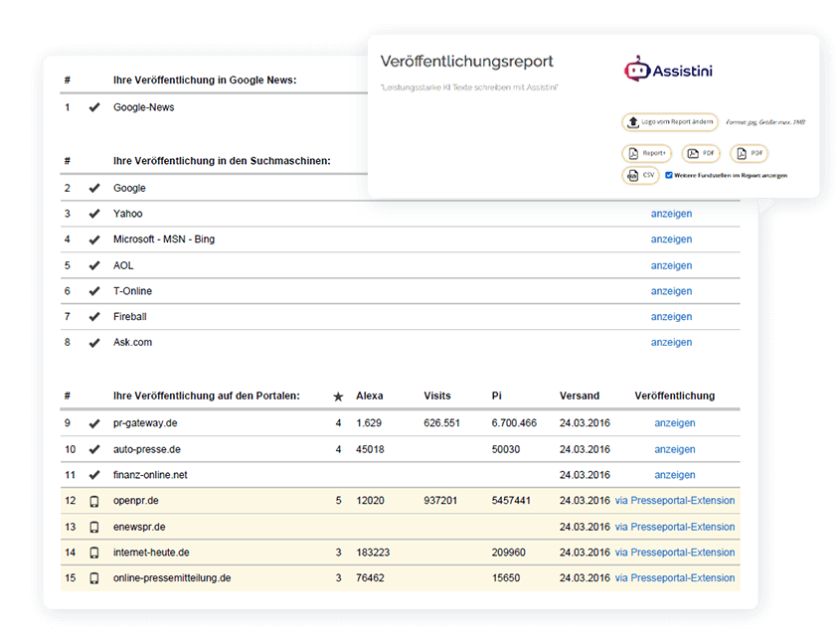
Task: Click the 'openpr.de' portal name
Action: pyautogui.click(x=136, y=501)
